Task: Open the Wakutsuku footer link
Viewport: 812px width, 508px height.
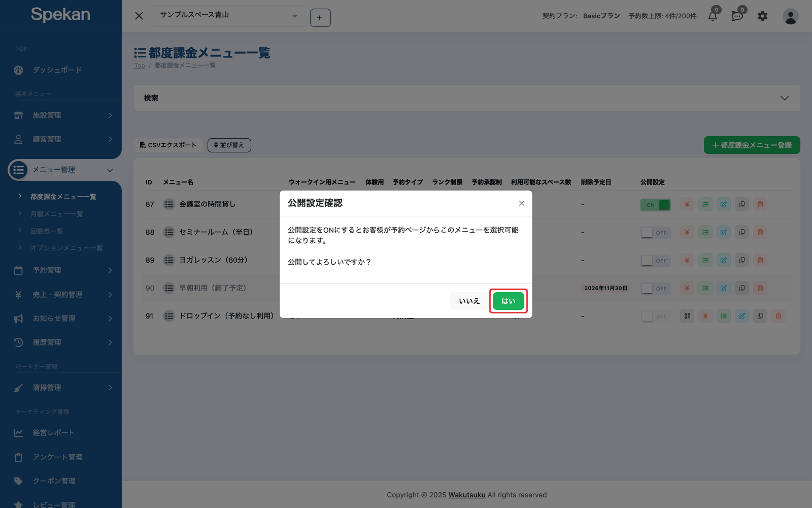Action: (467, 495)
